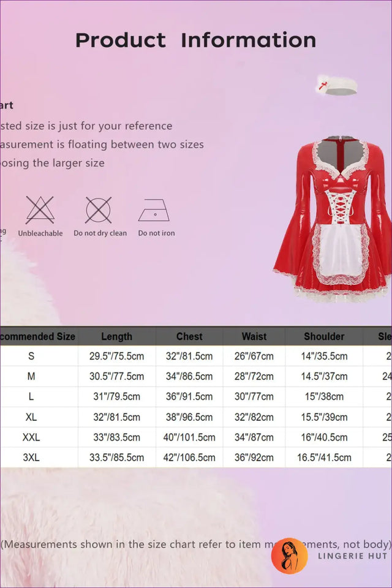
Task: Click the Do not dry clean icon
Action: pos(98,210)
